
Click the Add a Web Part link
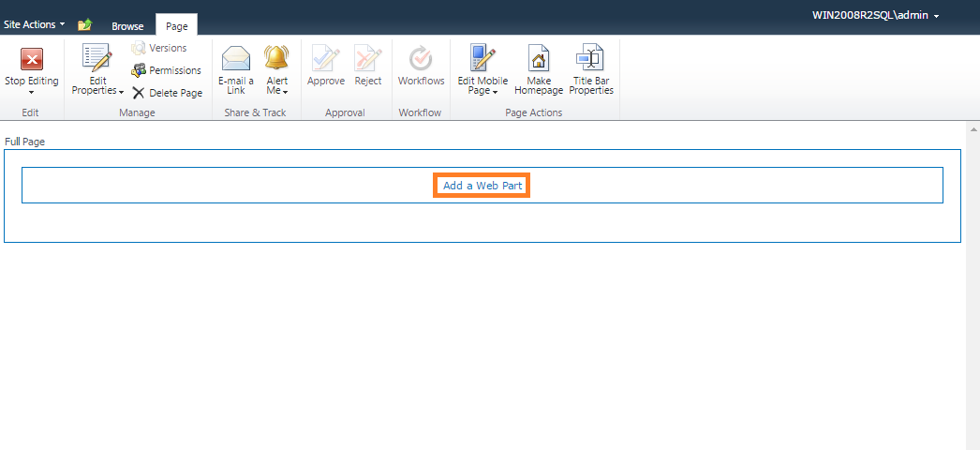483,186
